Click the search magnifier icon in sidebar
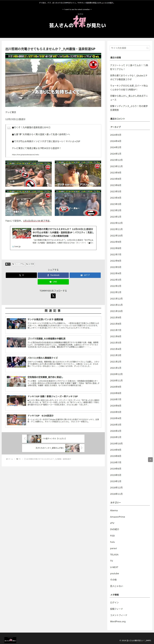This screenshot has width=154, height=644. point(147,48)
